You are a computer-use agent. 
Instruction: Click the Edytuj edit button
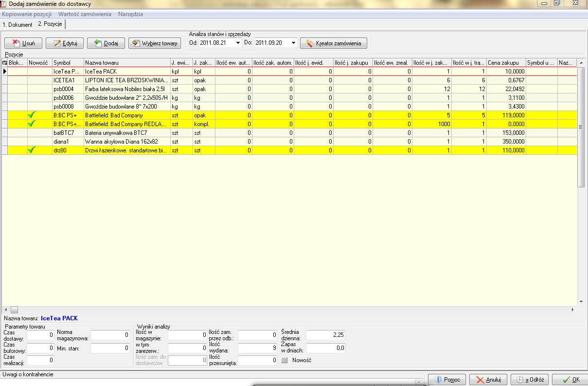[x=65, y=43]
